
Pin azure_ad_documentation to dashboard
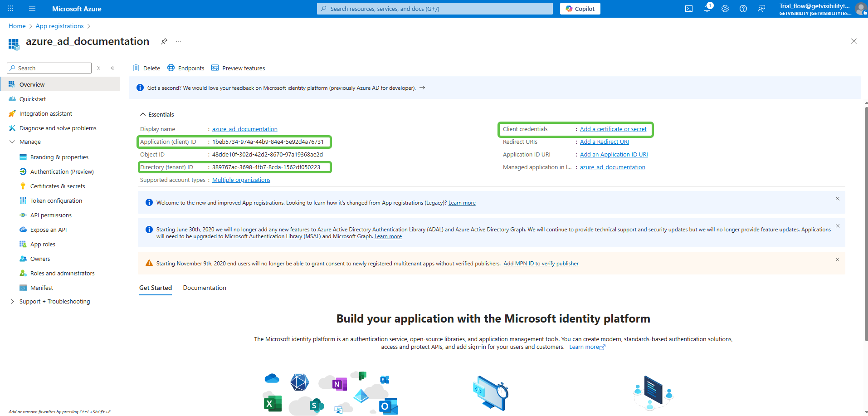pos(164,41)
